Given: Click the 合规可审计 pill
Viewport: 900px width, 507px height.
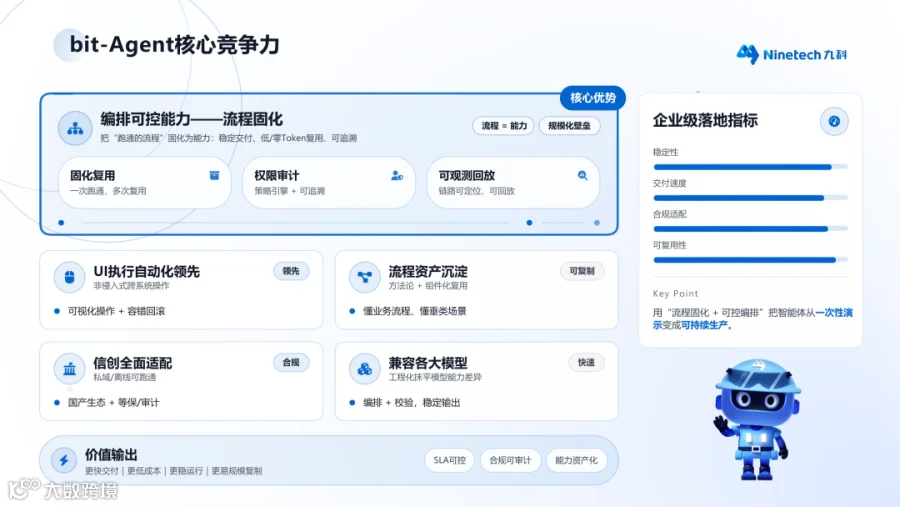Looking at the screenshot, I should coord(510,460).
